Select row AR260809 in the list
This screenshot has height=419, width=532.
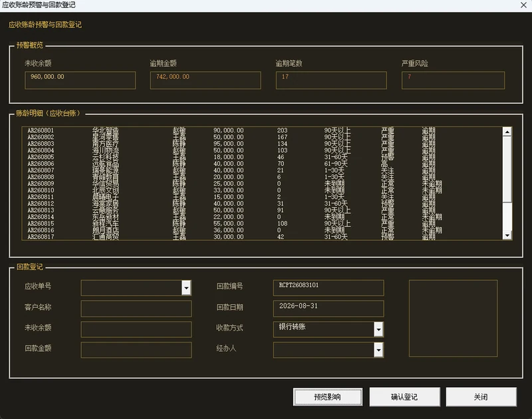pyautogui.click(x=262, y=184)
